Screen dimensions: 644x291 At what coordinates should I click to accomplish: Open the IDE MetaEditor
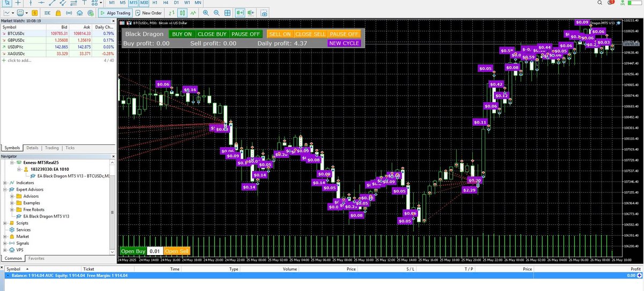coord(48,12)
